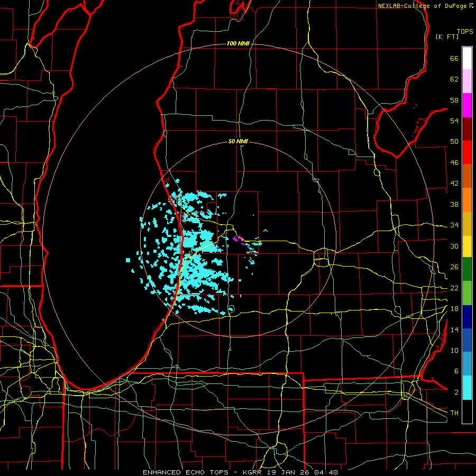
Task: Click the TH label on the legend
Action: point(454,413)
